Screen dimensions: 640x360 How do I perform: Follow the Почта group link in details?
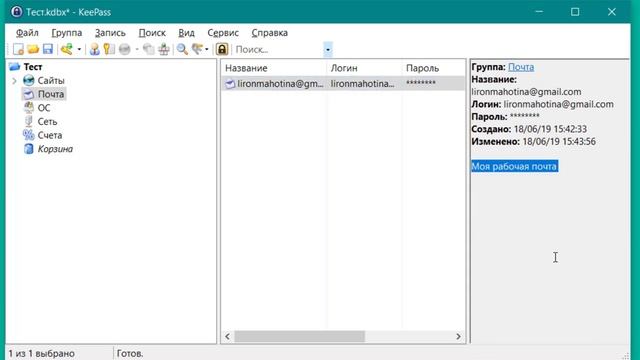pos(521,67)
